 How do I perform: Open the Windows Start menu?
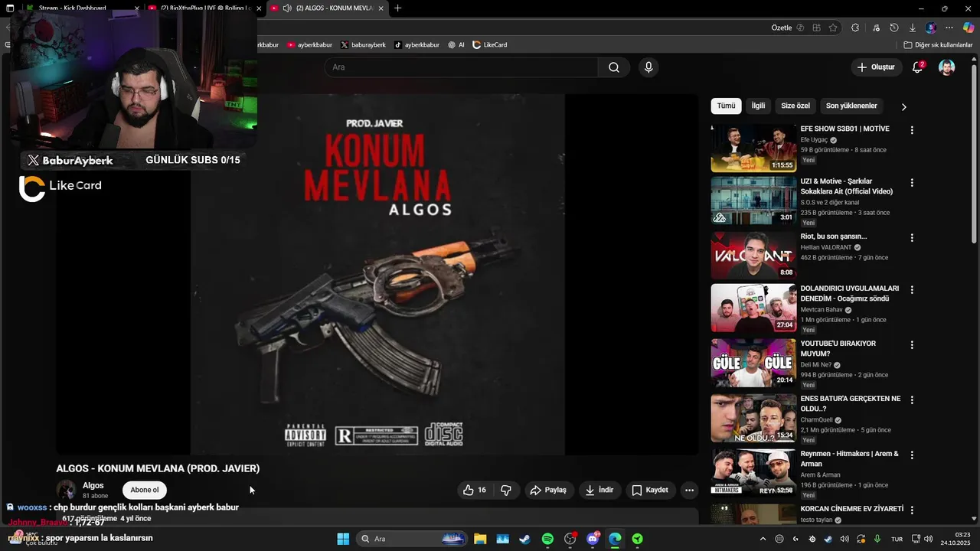(343, 539)
